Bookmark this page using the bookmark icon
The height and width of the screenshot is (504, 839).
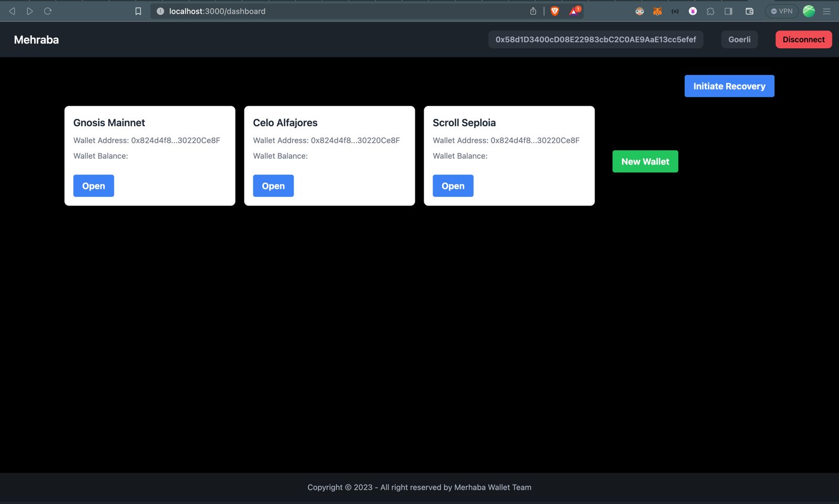coord(138,10)
